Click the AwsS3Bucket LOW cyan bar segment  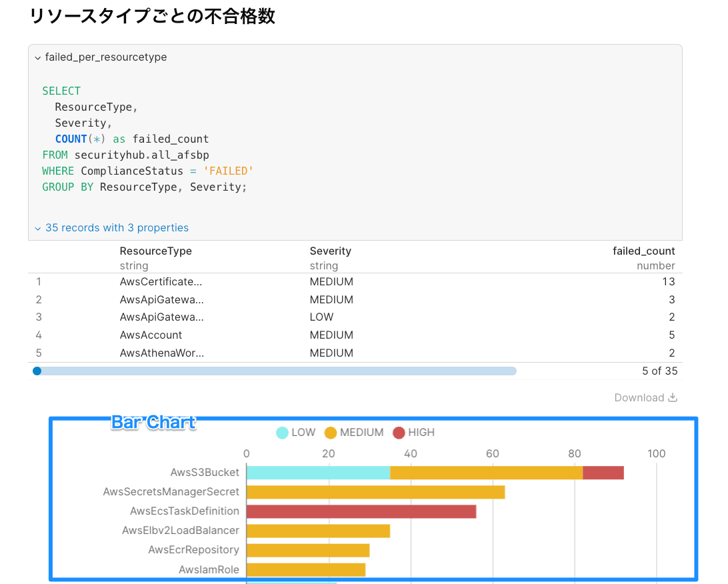(x=319, y=473)
